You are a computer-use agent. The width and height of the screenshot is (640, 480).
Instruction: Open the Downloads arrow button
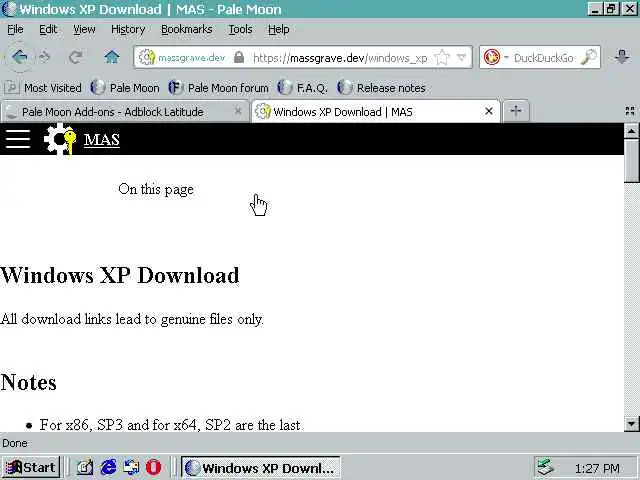click(622, 57)
